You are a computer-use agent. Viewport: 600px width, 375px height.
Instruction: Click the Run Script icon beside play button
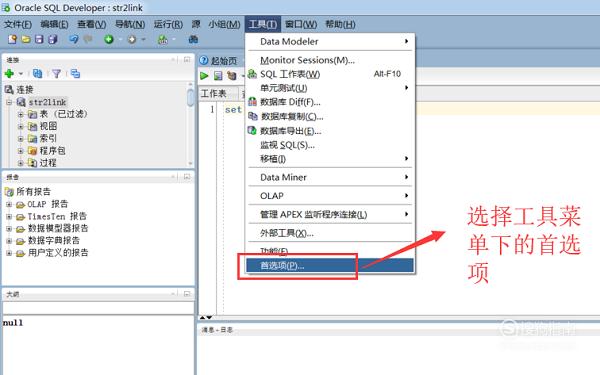click(218, 76)
